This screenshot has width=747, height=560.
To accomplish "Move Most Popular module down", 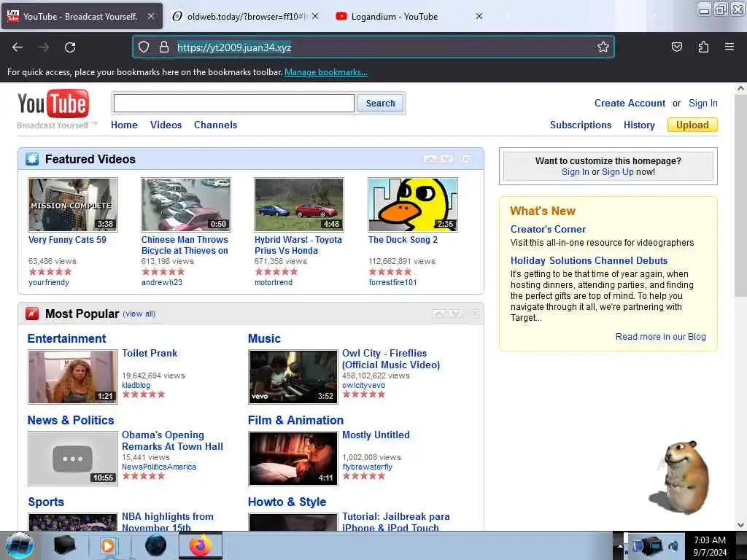I will tap(455, 314).
